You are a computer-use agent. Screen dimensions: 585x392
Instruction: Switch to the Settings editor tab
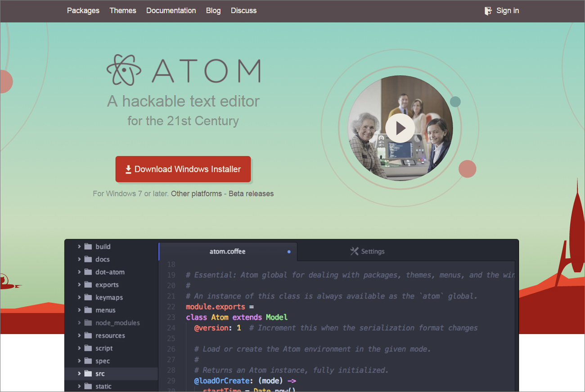coord(367,252)
